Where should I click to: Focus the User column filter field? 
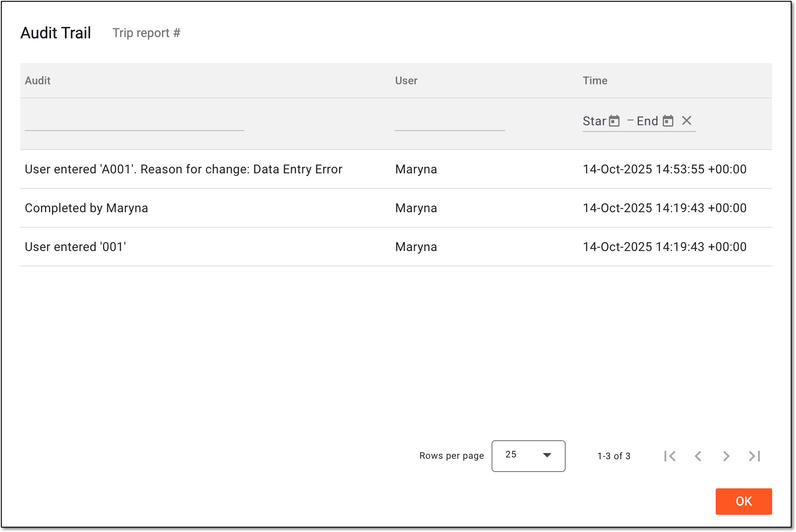[x=450, y=121]
